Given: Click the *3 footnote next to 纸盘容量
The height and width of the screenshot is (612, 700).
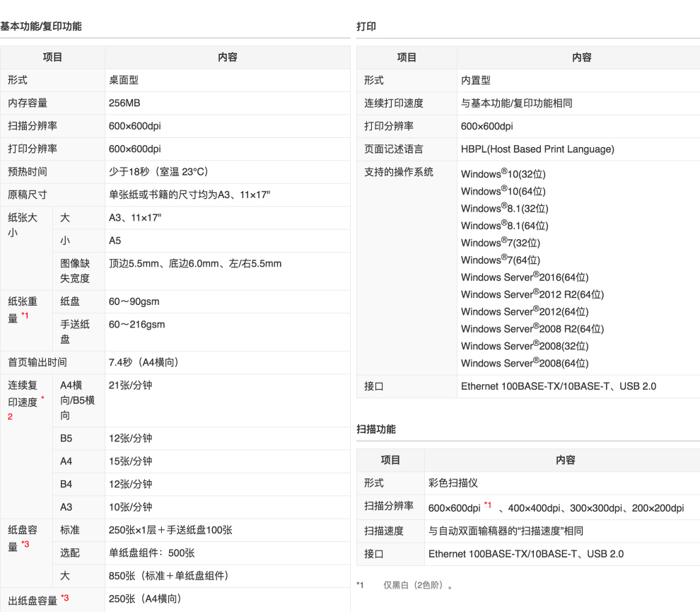Looking at the screenshot, I should 25,544.
